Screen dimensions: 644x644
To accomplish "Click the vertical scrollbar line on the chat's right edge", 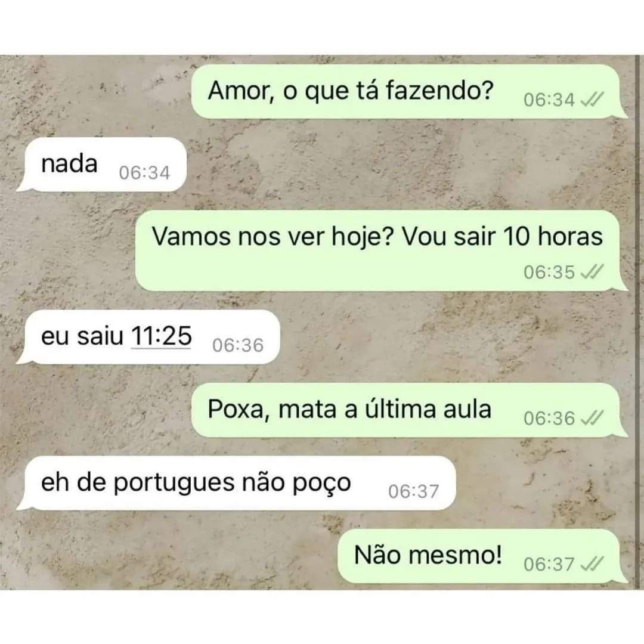I will click(x=637, y=323).
